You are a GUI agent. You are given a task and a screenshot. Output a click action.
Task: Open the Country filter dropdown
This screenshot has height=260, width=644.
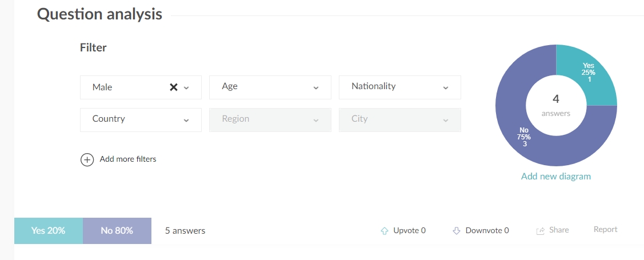tap(141, 119)
